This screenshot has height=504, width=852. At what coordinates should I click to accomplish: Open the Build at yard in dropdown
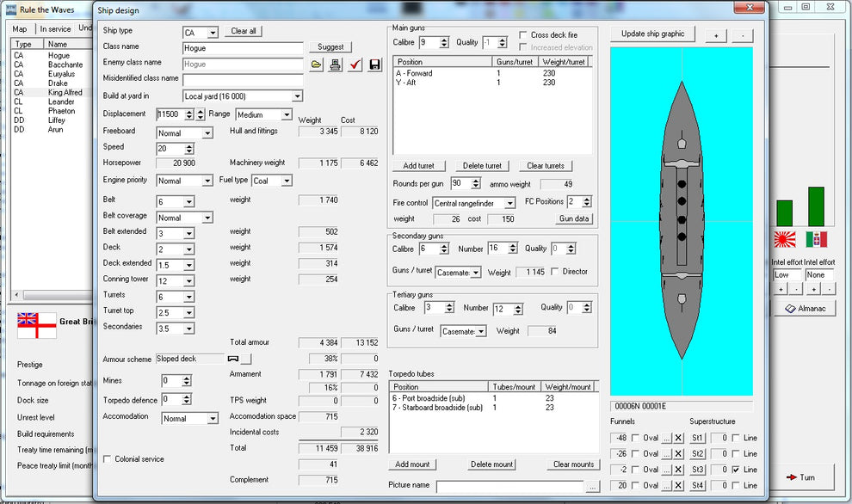tap(297, 96)
